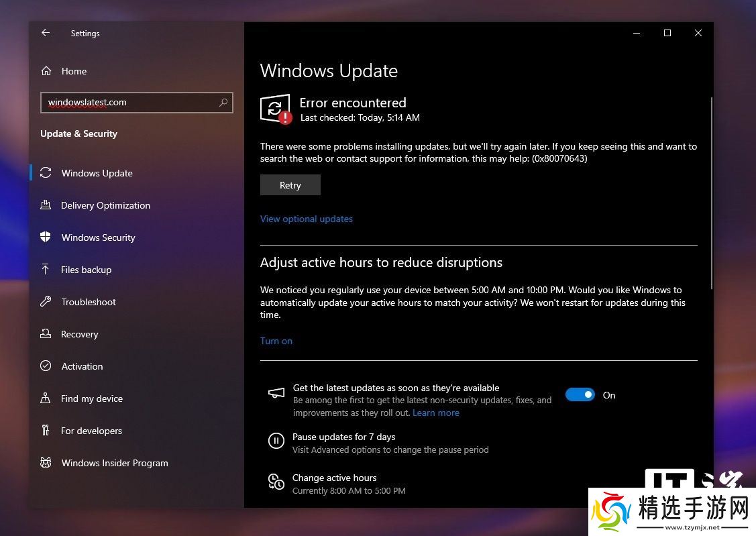Click the Troubleshoot wrench icon
The height and width of the screenshot is (536, 756).
(46, 302)
